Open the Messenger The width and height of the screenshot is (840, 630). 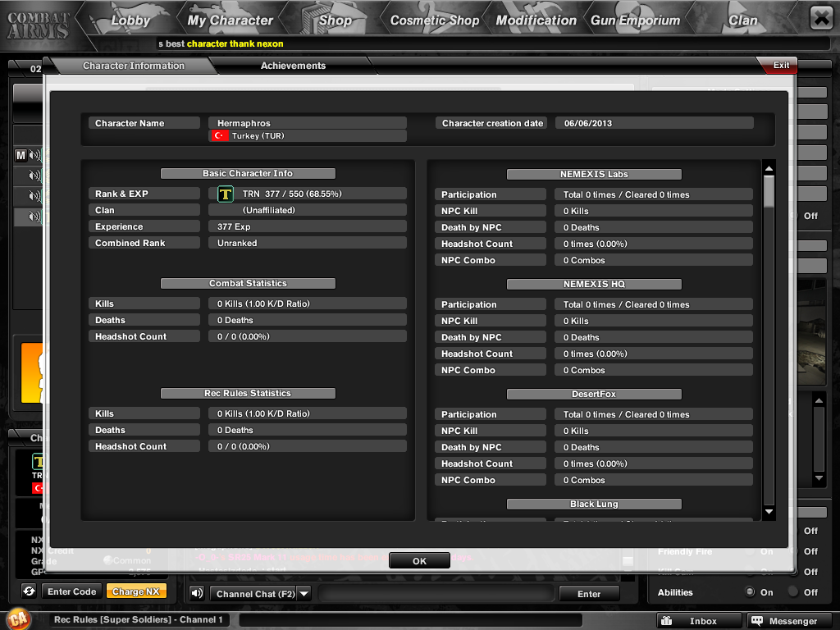788,621
